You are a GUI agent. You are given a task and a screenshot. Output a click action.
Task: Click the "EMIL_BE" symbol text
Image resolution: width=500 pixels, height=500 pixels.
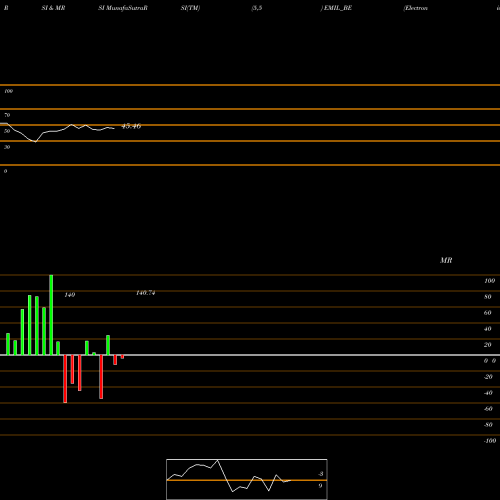tap(338, 8)
